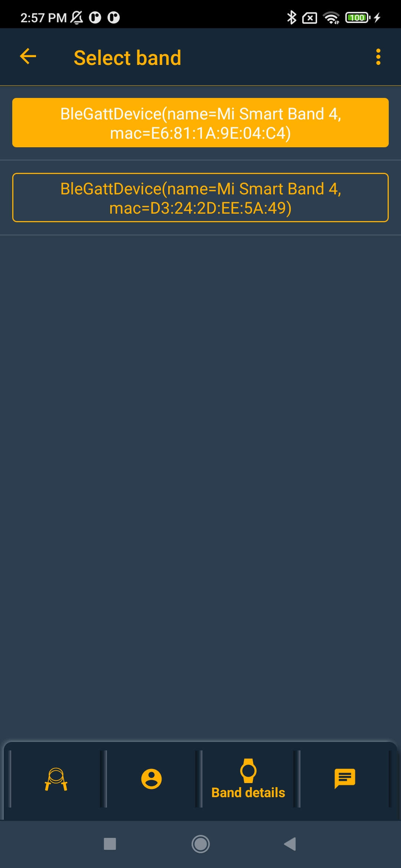The width and height of the screenshot is (401, 868).
Task: Open the messages chat tab
Action: (345, 778)
